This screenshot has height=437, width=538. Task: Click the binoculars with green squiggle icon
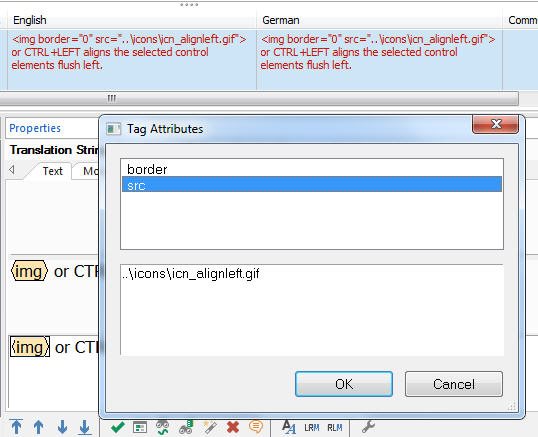coord(162,427)
